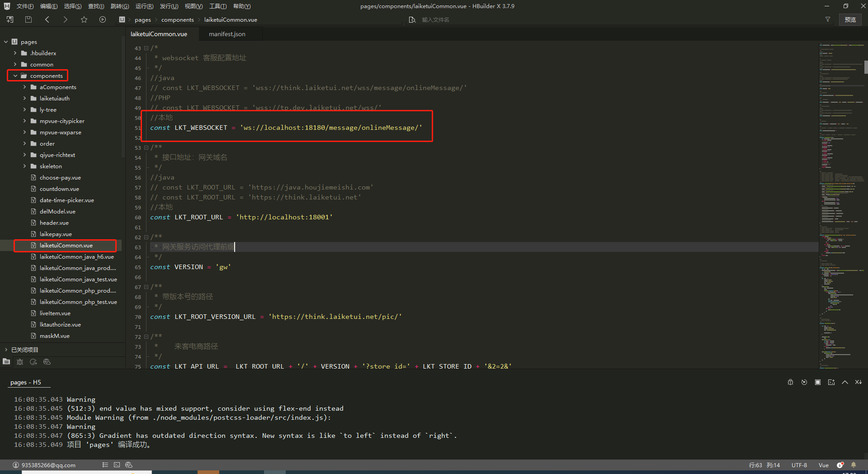Image resolution: width=868 pixels, height=474 pixels.
Task: Click the navigate back arrow
Action: (x=47, y=19)
